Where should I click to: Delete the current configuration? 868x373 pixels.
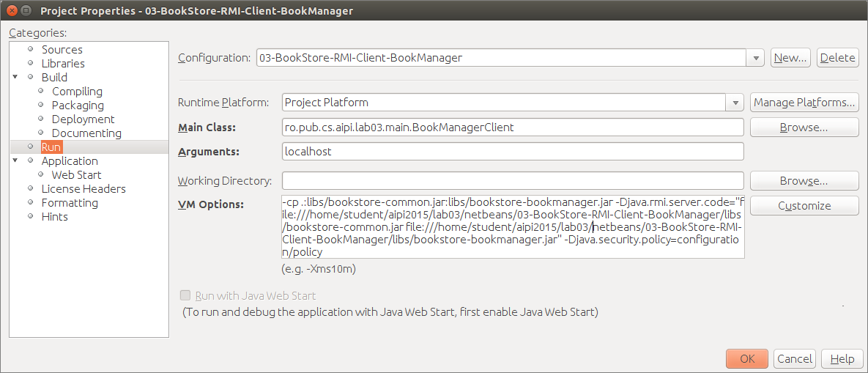tap(837, 58)
